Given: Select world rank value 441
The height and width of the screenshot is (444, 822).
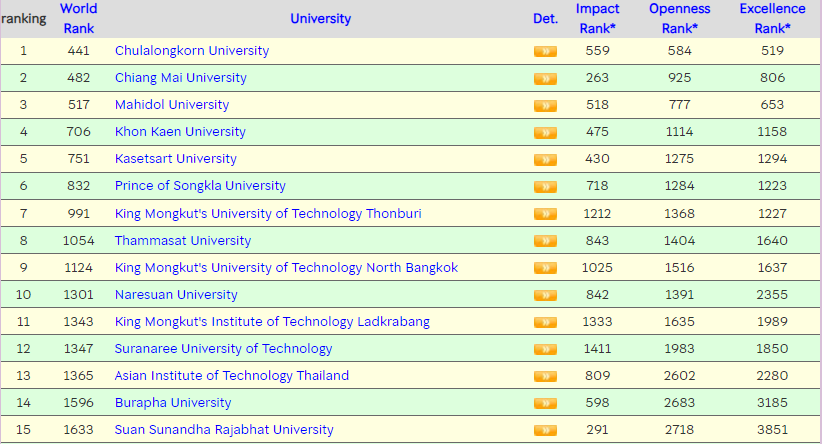Looking at the screenshot, I should (x=79, y=51).
